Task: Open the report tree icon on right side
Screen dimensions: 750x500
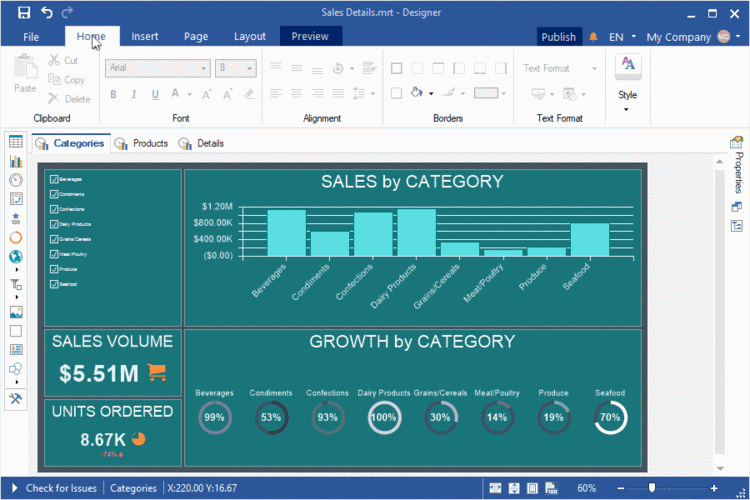Action: click(x=737, y=226)
